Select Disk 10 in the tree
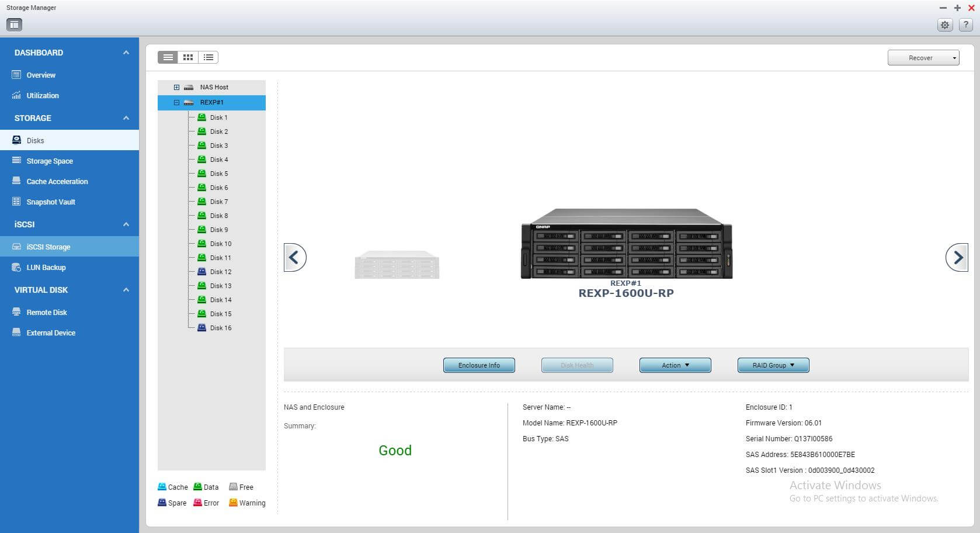 tap(221, 244)
